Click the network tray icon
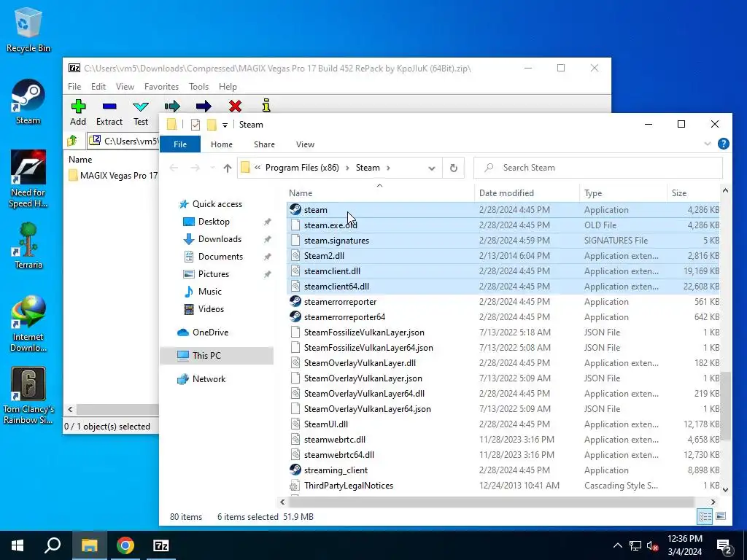This screenshot has width=747, height=560. coord(635,545)
